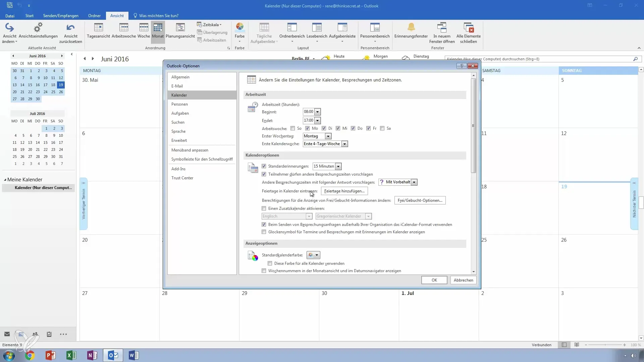
Task: Open Mit Vorbehalt response dropdown
Action: pos(414,182)
